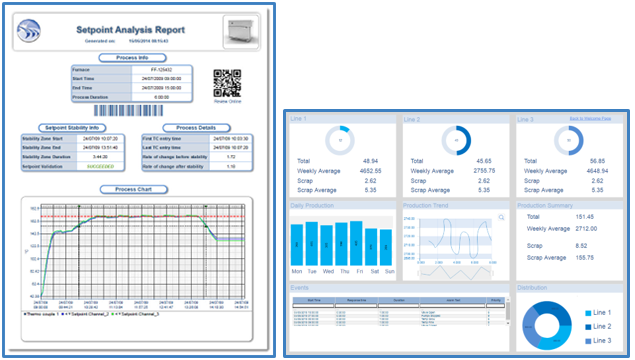
Task: Click the Fri bar in Daily Production
Action: 356,243
